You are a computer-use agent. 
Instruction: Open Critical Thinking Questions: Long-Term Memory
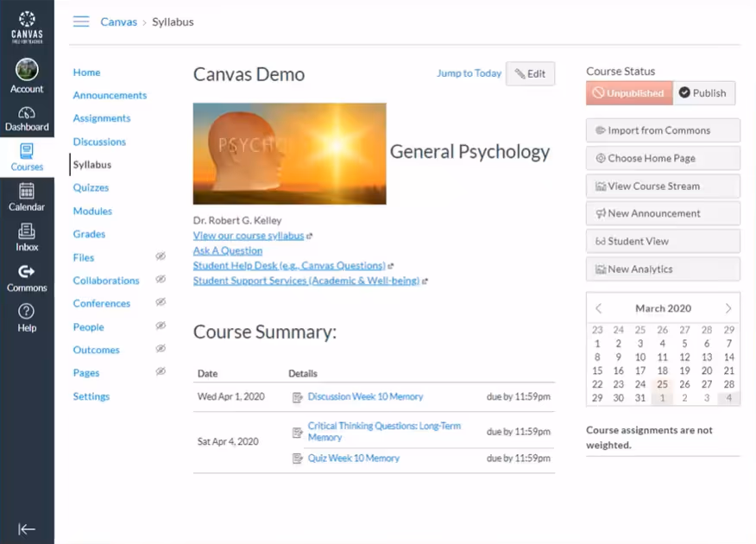coord(384,432)
